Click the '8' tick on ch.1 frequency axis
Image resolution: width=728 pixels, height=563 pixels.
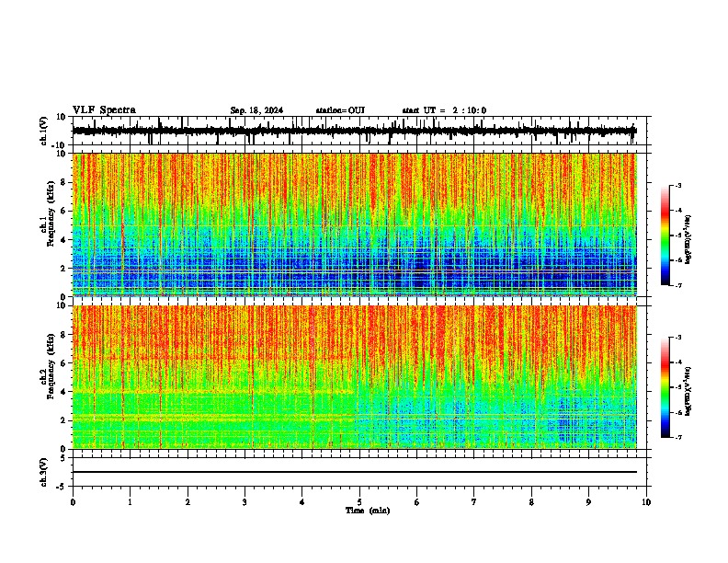click(63, 182)
